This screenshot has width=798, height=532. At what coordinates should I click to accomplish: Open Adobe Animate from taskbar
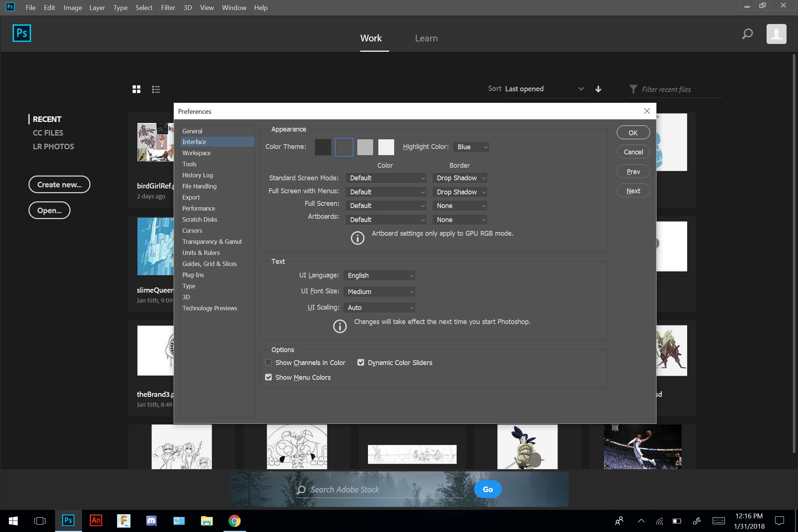coord(96,521)
